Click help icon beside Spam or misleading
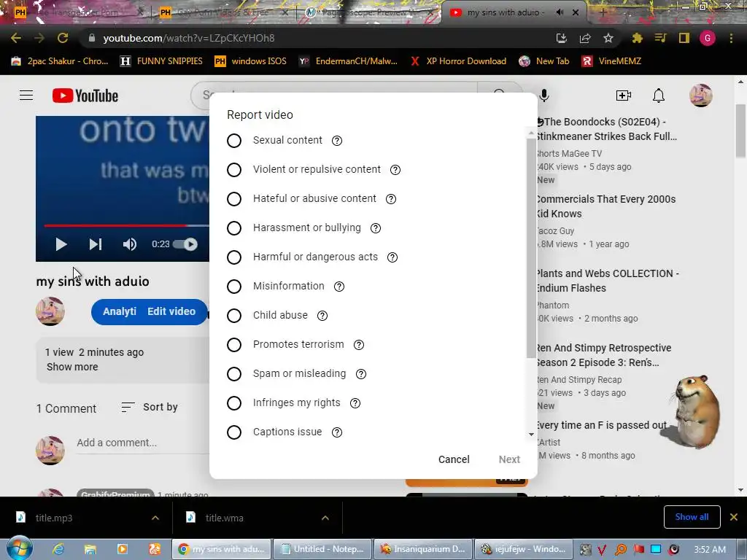The image size is (747, 560). [x=360, y=374]
